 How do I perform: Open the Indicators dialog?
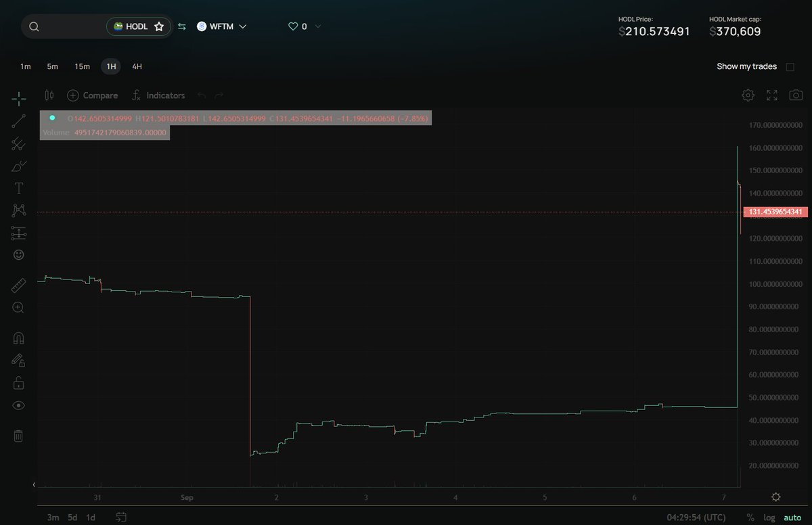[x=158, y=95]
